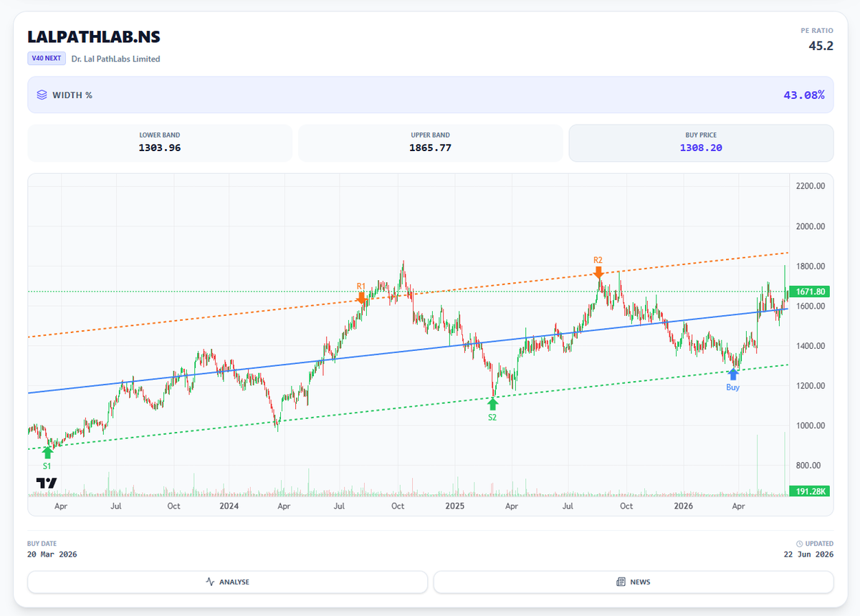The width and height of the screenshot is (860, 616).
Task: Click the 2000.00 price axis label
Action: click(x=811, y=226)
